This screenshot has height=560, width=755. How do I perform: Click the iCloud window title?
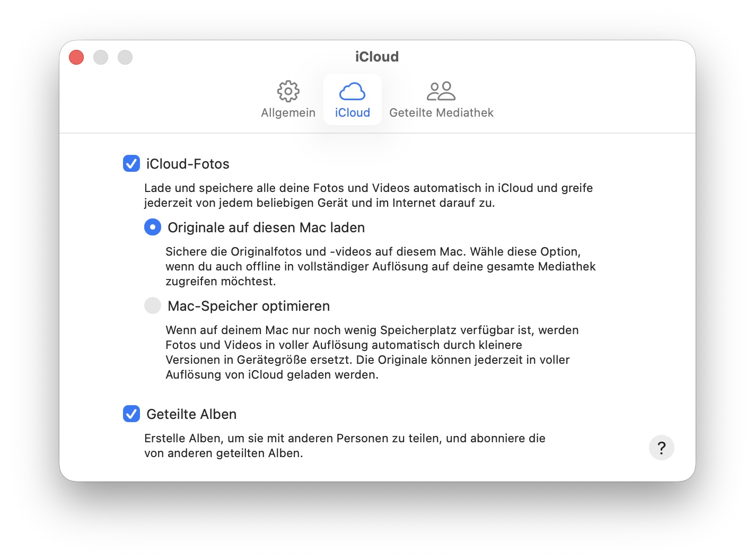point(377,57)
